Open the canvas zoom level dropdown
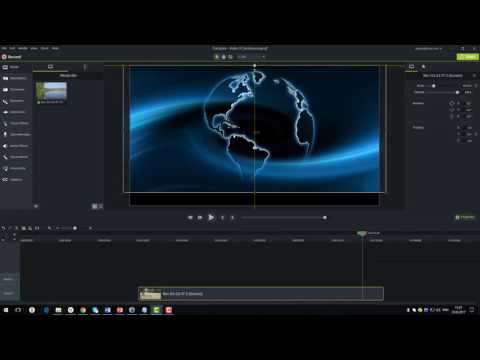 [252, 57]
